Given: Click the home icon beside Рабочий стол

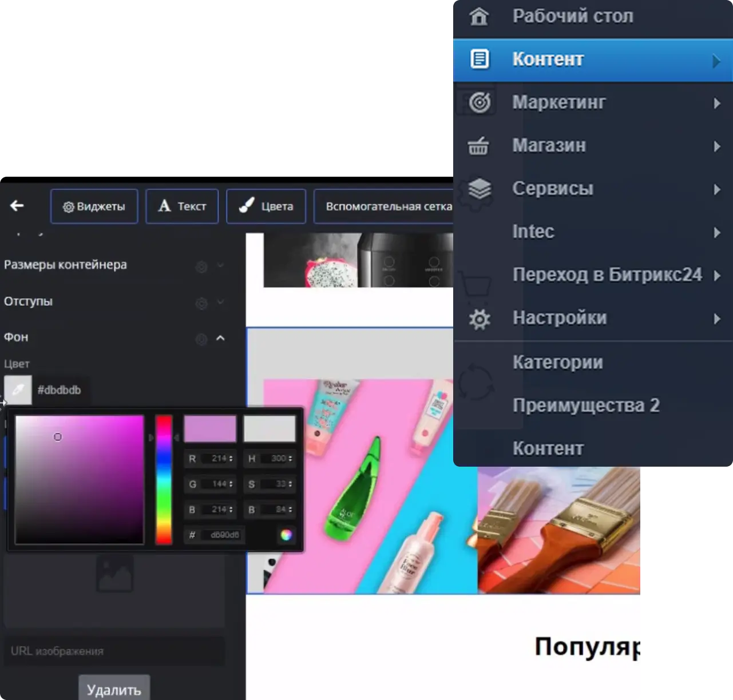Looking at the screenshot, I should point(479,16).
